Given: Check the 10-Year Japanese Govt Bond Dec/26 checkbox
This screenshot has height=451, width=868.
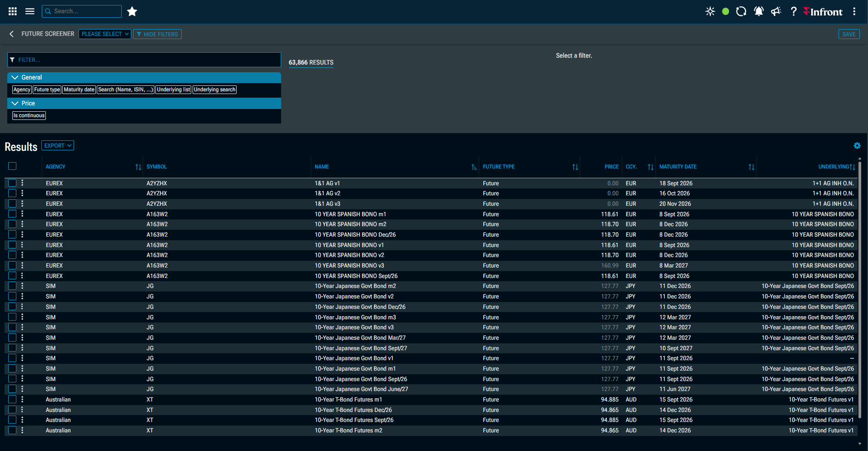Looking at the screenshot, I should click(12, 307).
